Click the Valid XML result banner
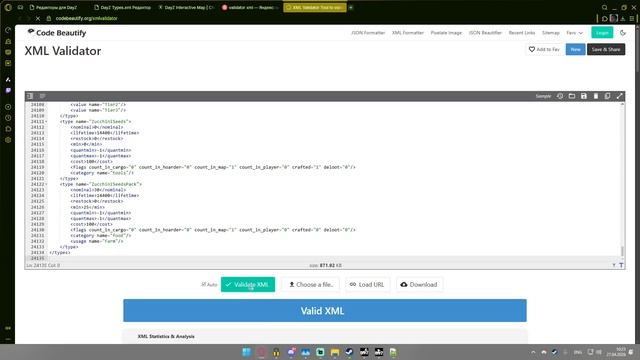This screenshot has height=360, width=640. pos(325,311)
